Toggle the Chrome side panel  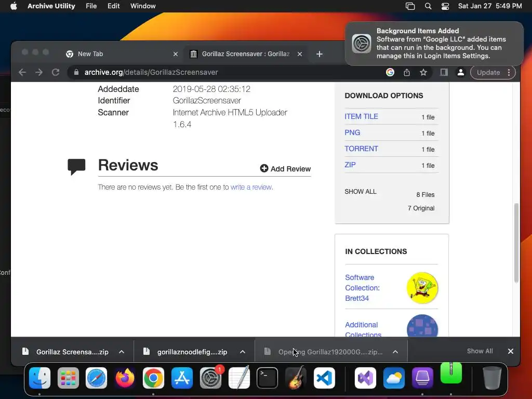444,72
